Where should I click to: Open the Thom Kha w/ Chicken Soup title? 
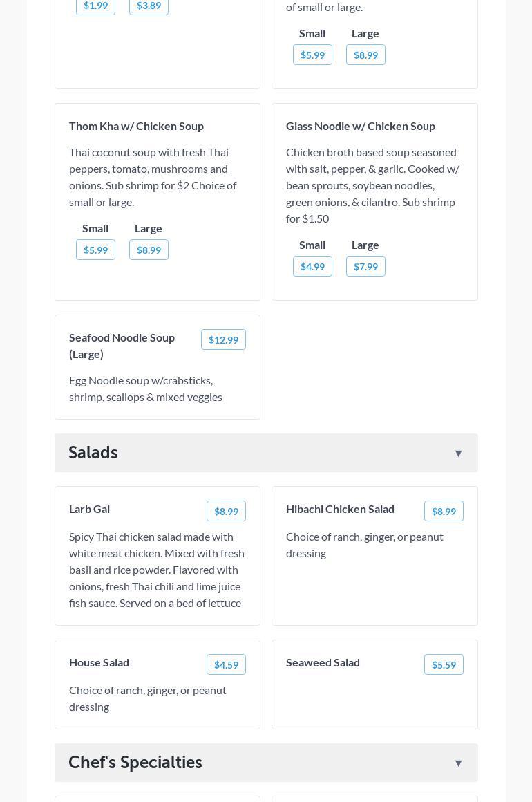[x=136, y=126]
